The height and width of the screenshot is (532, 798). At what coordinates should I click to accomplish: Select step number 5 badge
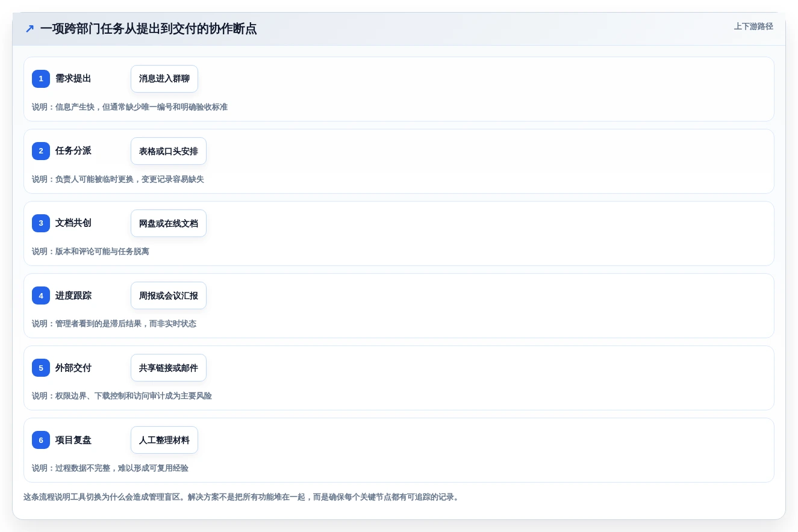click(41, 368)
